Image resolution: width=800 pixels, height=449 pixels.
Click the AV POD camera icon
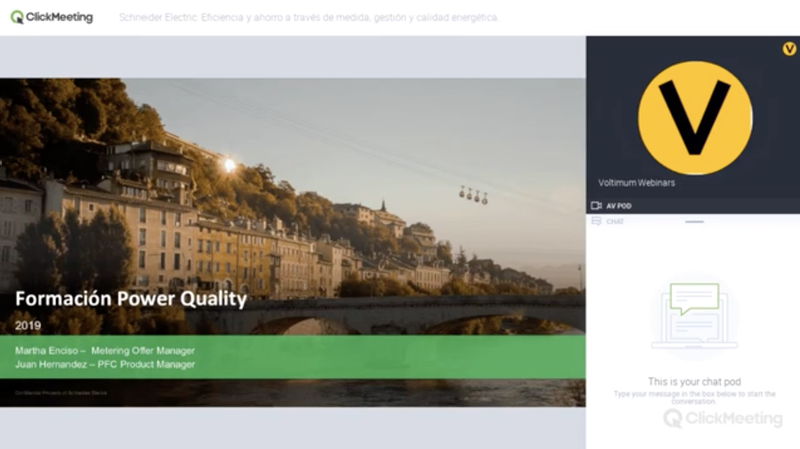pos(596,206)
